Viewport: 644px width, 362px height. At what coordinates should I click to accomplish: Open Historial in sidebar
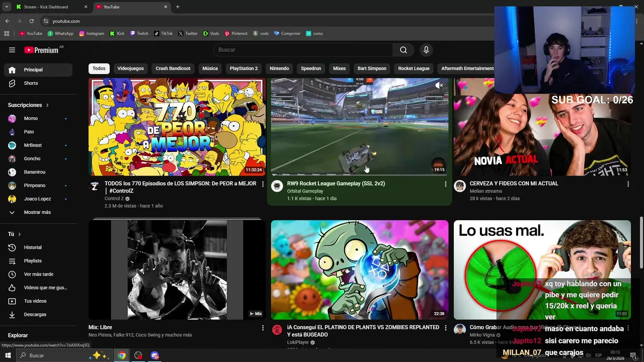pos(38,247)
